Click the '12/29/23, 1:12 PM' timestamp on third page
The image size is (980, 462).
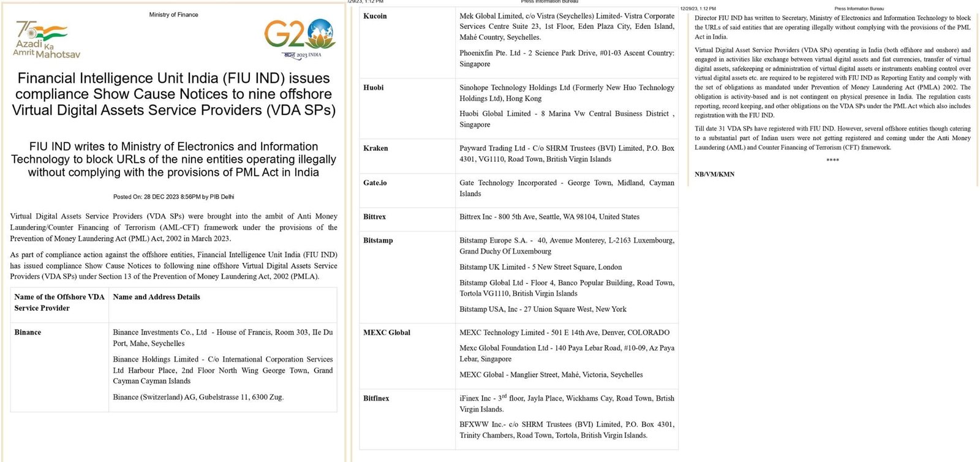coord(698,9)
